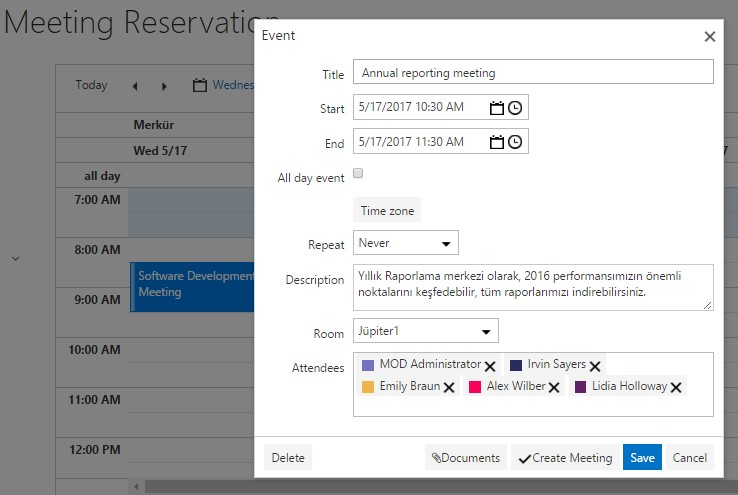Image resolution: width=738 pixels, height=495 pixels.
Task: Click the 10:00 AM time slot label
Action: tap(95, 350)
